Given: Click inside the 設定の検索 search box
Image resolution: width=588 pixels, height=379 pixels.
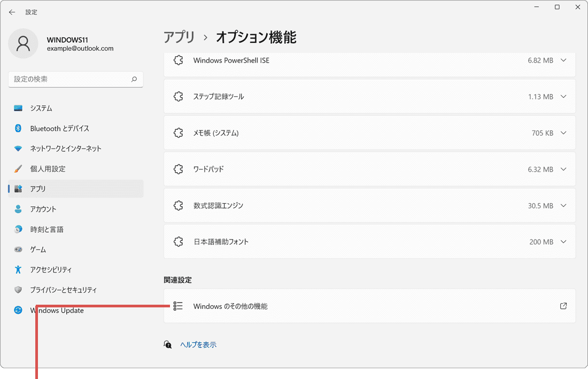Looking at the screenshot, I should [75, 79].
